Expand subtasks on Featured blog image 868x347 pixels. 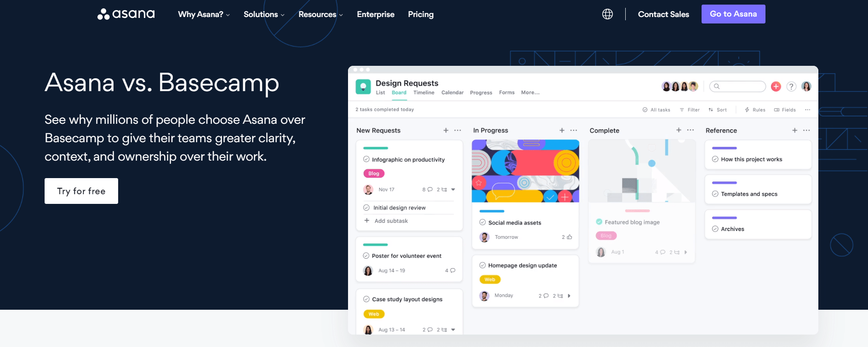pos(685,252)
